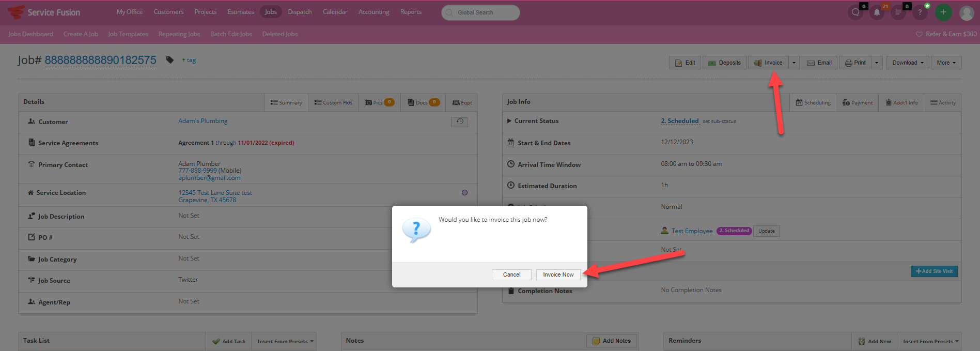Click the Edit button

(685, 63)
